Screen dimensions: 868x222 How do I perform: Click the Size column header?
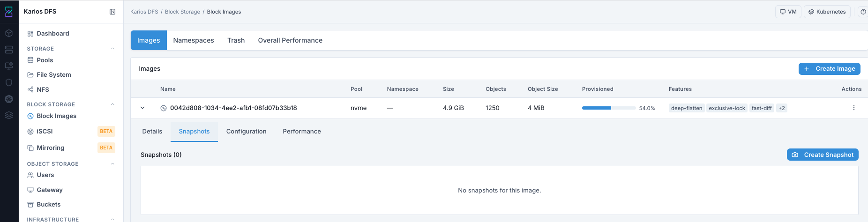point(449,89)
